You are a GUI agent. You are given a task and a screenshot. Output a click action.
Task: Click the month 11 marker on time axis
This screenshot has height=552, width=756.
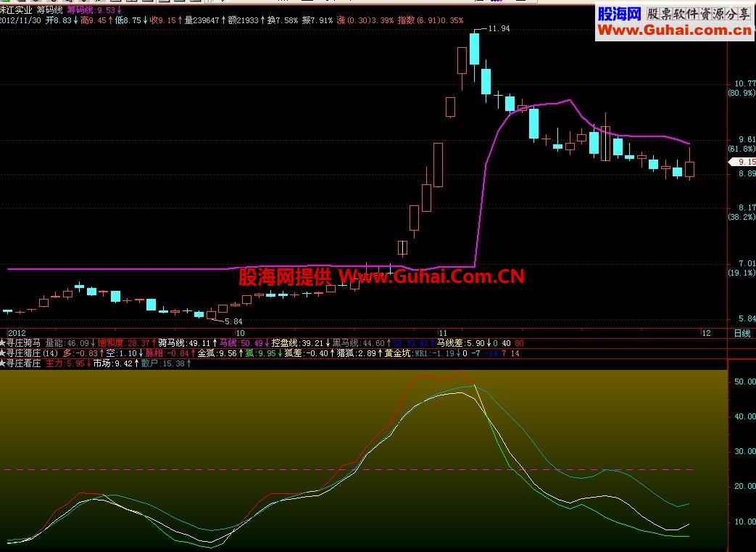click(x=443, y=333)
